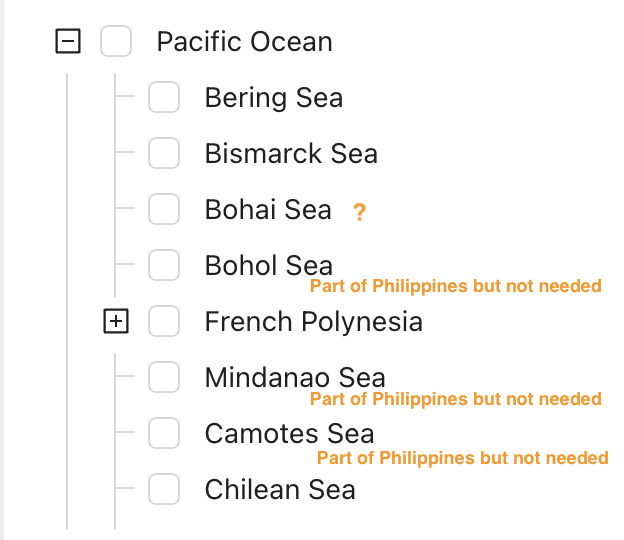Check the Camotes Sea checkbox
The height and width of the screenshot is (540, 624).
pos(164,434)
